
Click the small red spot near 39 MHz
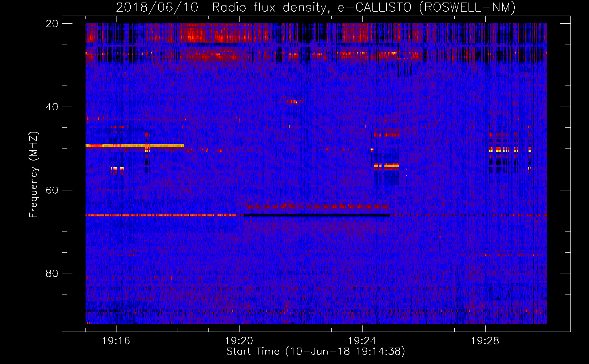tap(292, 102)
